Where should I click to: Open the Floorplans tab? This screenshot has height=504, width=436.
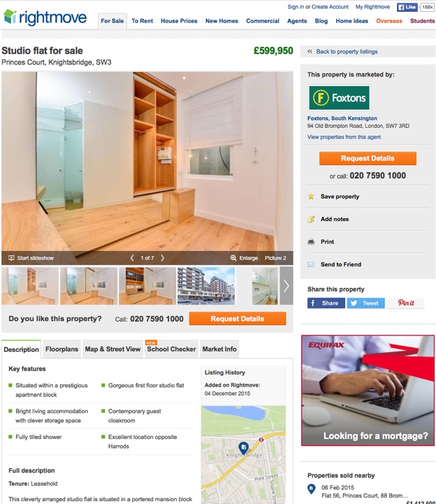61,349
